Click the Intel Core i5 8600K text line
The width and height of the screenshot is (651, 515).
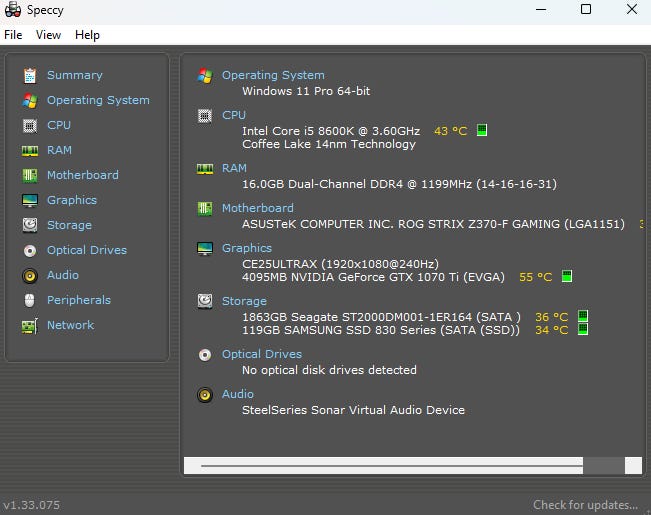(x=331, y=131)
